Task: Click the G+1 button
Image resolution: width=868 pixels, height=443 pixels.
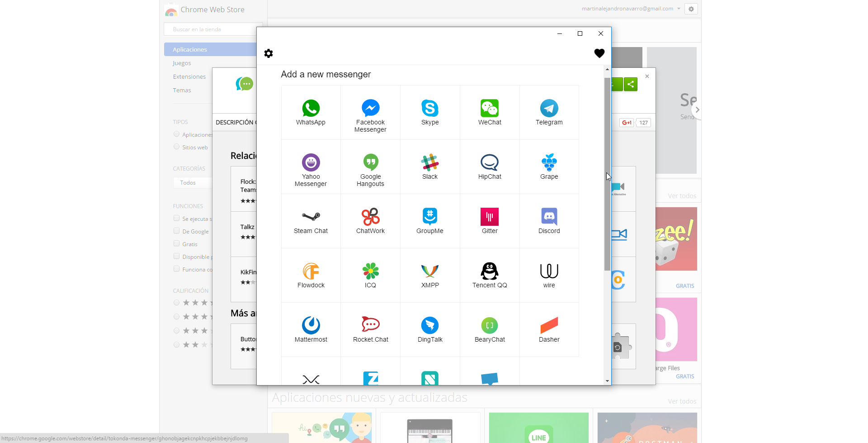Action: (x=627, y=123)
